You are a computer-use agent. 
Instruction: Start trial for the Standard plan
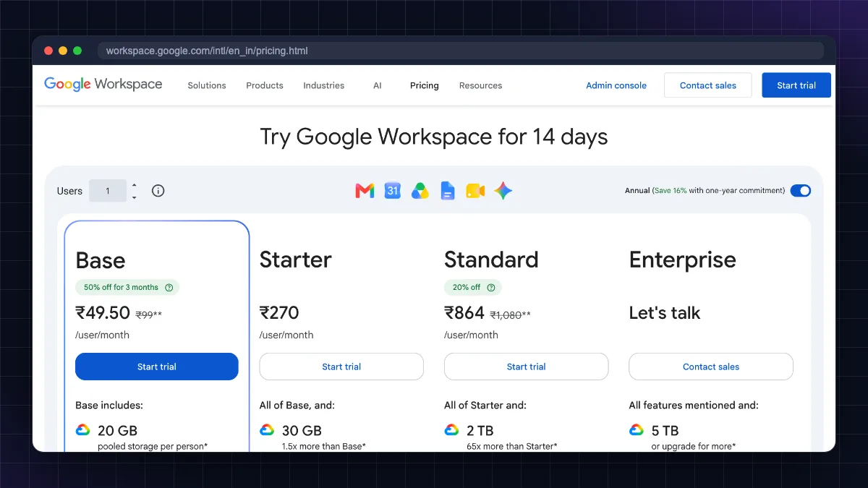[527, 367]
